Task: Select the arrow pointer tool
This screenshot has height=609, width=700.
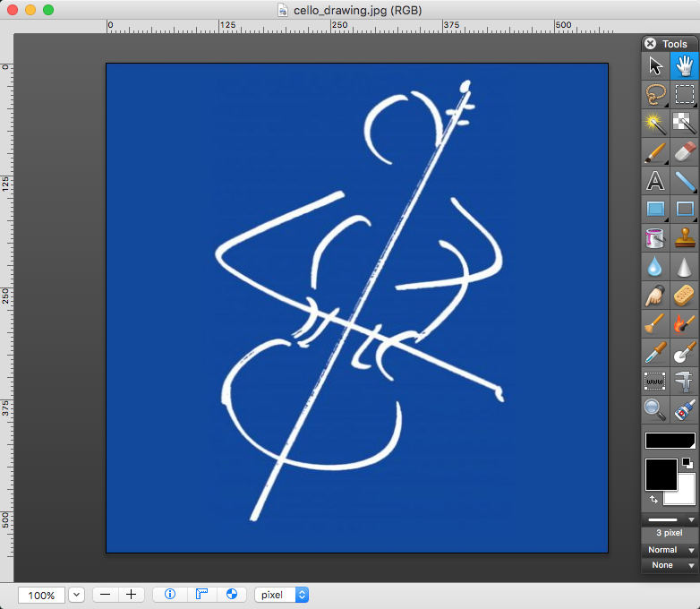Action: [655, 66]
